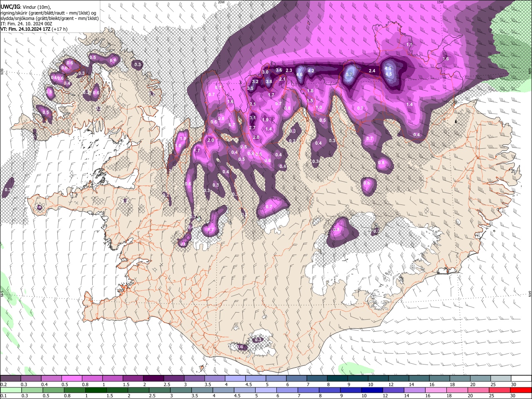This screenshot has width=532, height=399.
Task: Pick the lavender 4 snow swatch
Action: click(235, 379)
